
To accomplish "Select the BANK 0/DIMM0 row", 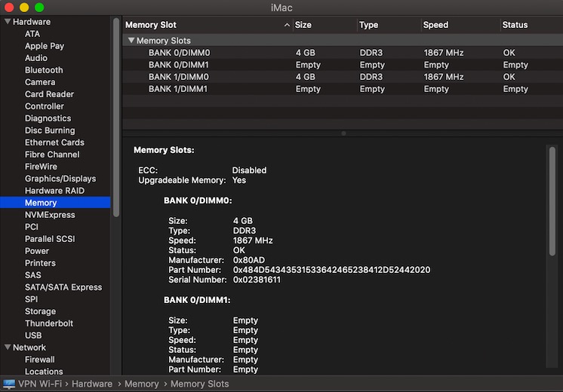I will click(x=179, y=53).
